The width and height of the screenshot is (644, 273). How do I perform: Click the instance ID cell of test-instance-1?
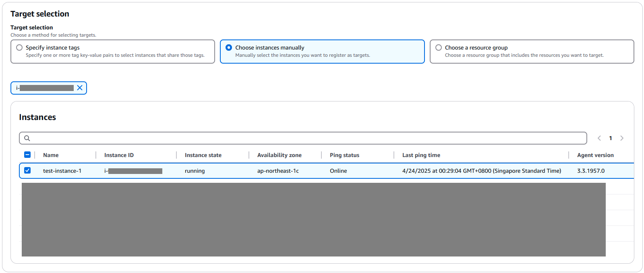133,171
